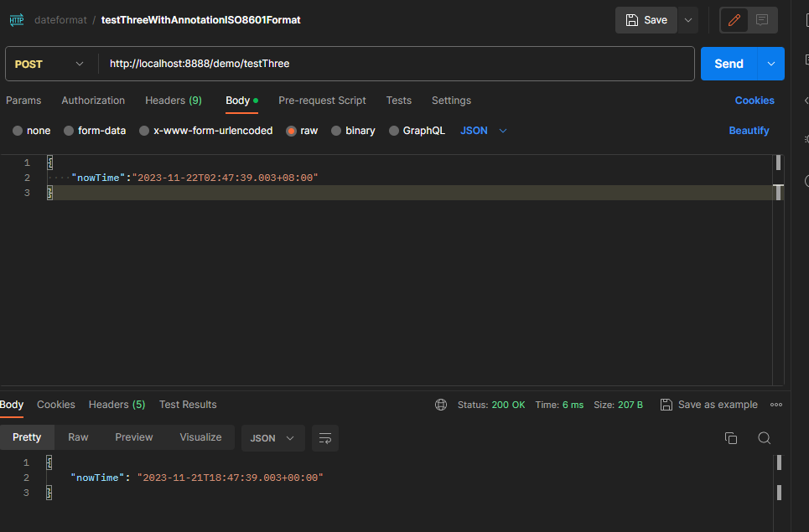This screenshot has width=809, height=532.
Task: Open the Send button arrow dropdown
Action: (x=770, y=64)
